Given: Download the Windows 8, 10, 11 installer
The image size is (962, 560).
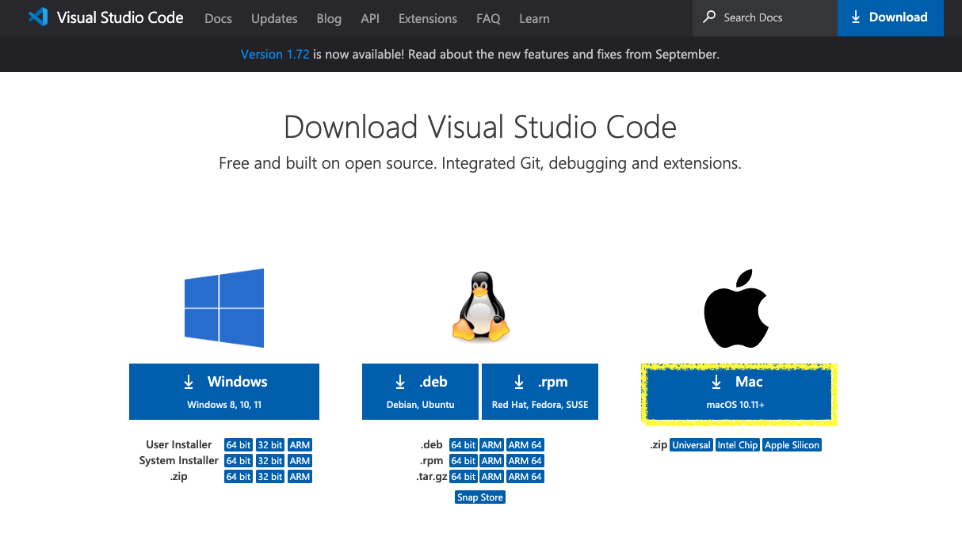Looking at the screenshot, I should point(224,391).
